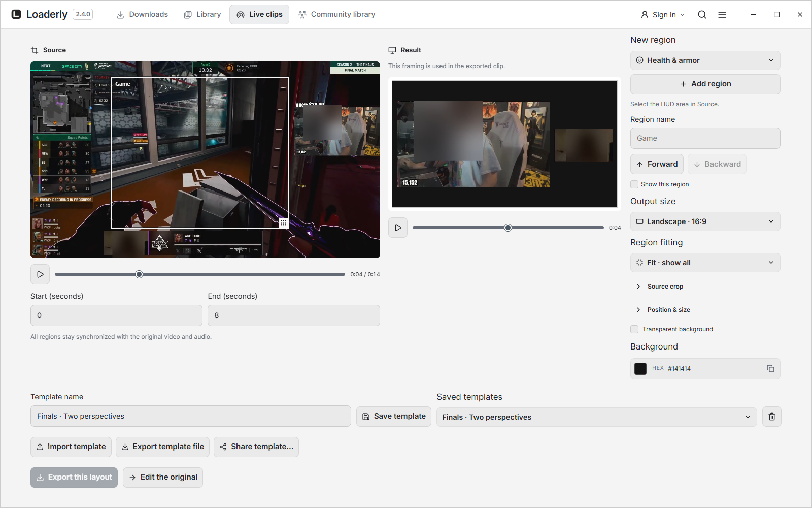The width and height of the screenshot is (812, 508).
Task: Open the search magnifier icon
Action: pyautogui.click(x=702, y=15)
